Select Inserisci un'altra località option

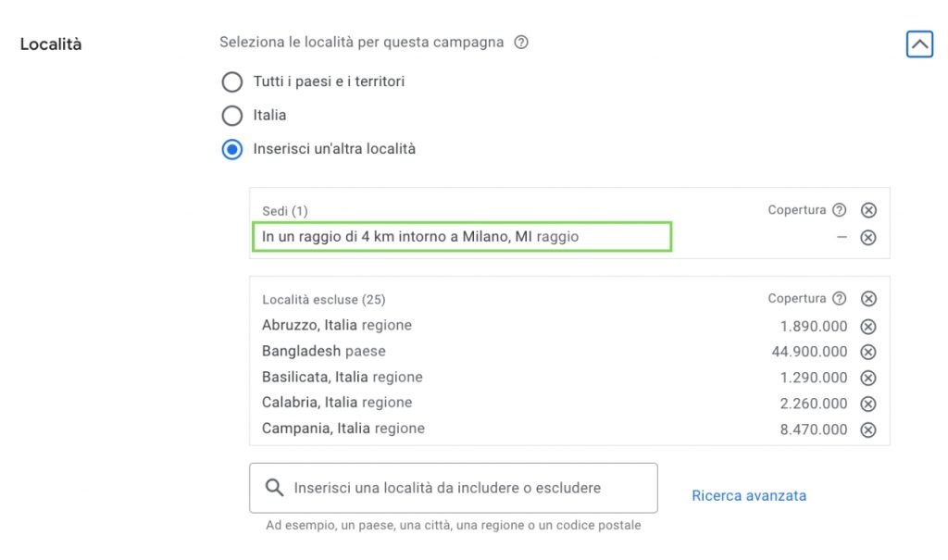(x=232, y=149)
